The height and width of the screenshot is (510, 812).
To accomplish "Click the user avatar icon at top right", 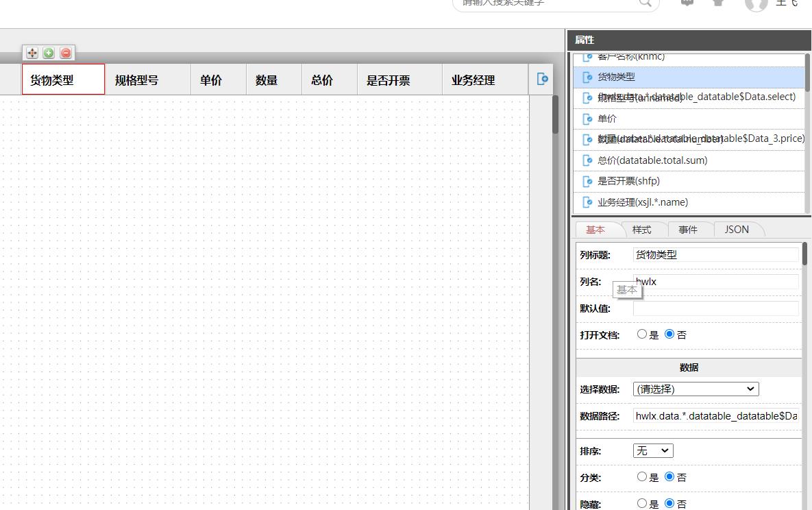I will (756, 3).
